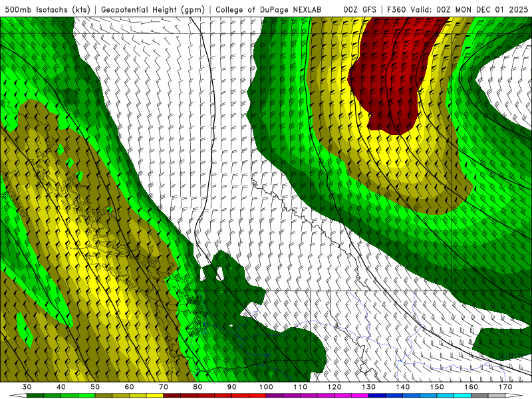The image size is (532, 399).
Task: Click the dark red swatch starting at 70 knots
Action: (x=172, y=396)
